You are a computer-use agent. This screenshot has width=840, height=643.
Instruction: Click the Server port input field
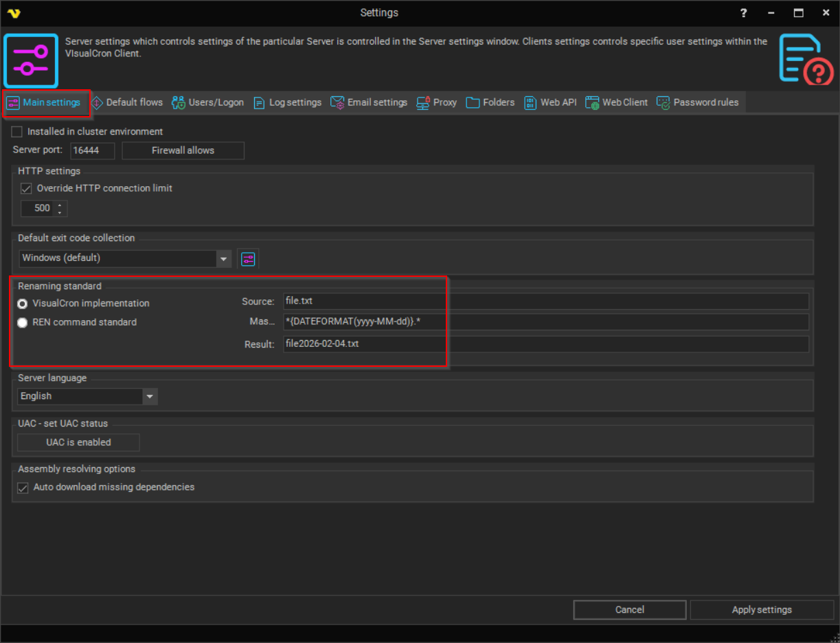[93, 150]
